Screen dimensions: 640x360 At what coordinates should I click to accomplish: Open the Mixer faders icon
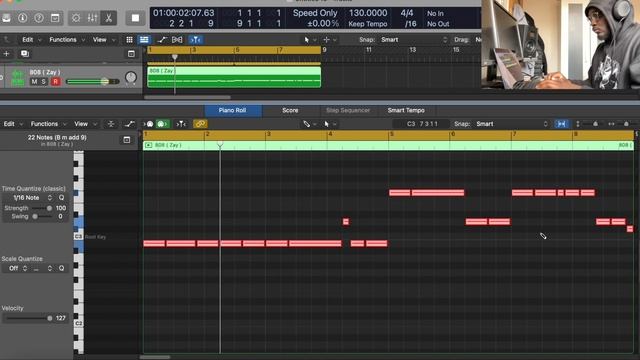(92, 18)
